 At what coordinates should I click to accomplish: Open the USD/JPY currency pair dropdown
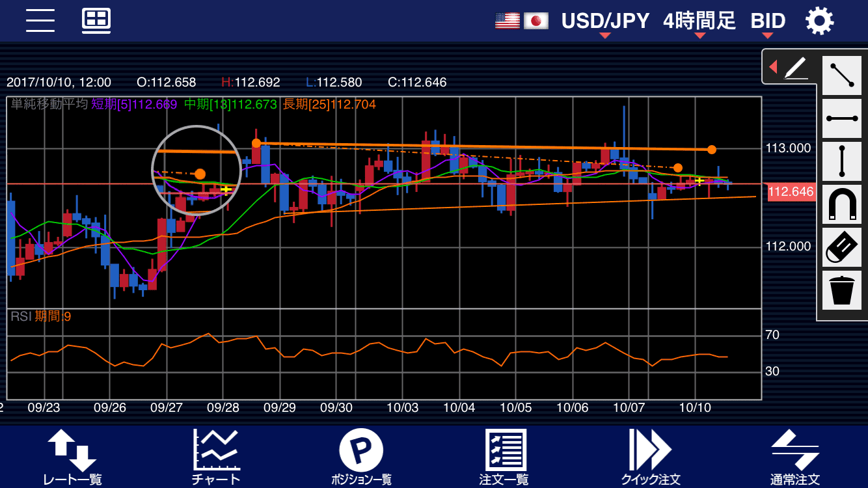click(605, 21)
